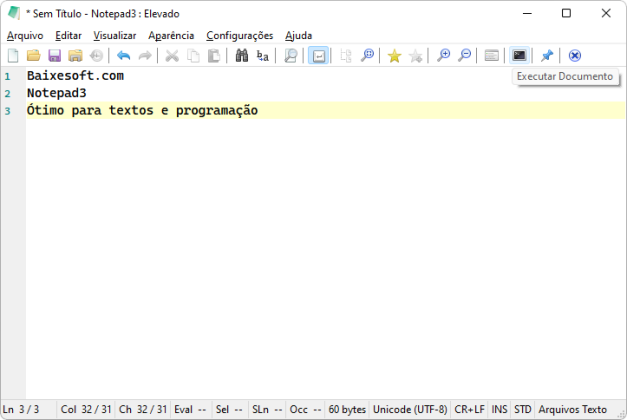Undo the last edit with the blue arrow
This screenshot has height=420, width=627.
124,56
